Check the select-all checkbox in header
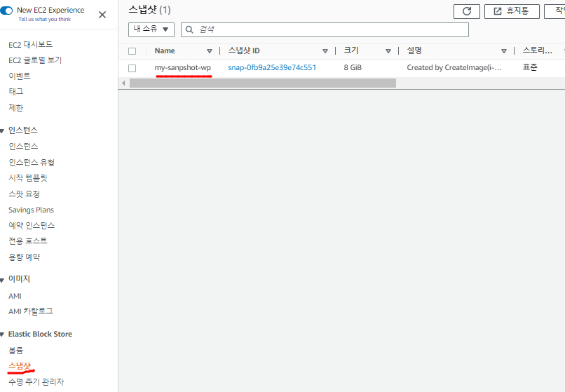The image size is (565, 392). click(x=132, y=51)
